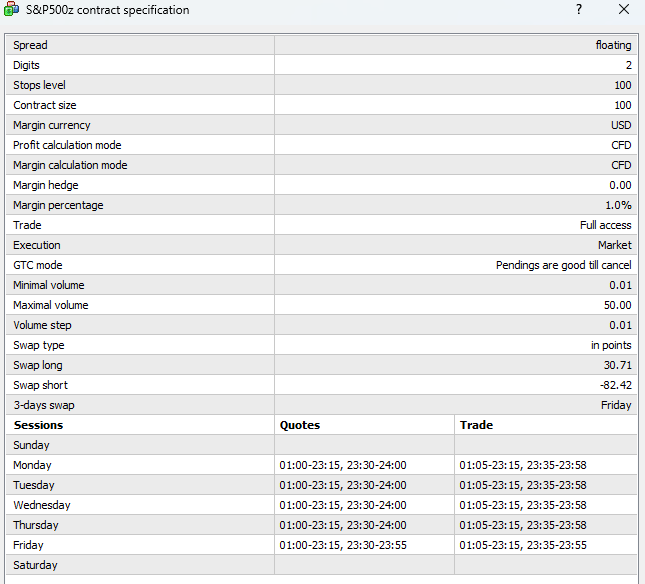645x584 pixels.
Task: Select the Sunday session row
Action: point(321,445)
